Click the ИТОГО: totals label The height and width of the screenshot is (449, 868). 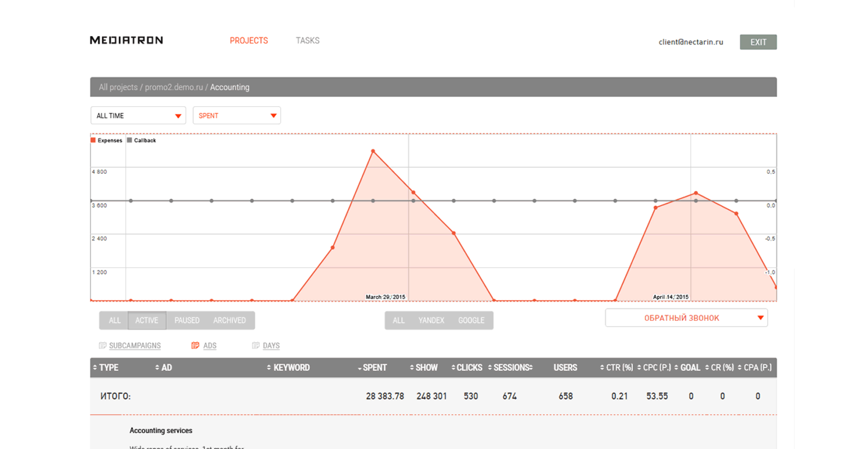[x=115, y=396]
